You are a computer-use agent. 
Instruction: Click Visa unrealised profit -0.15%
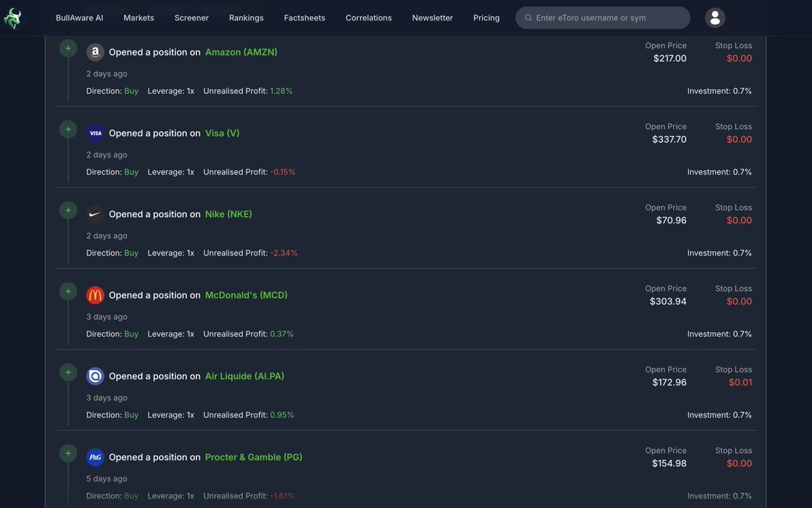click(x=283, y=172)
